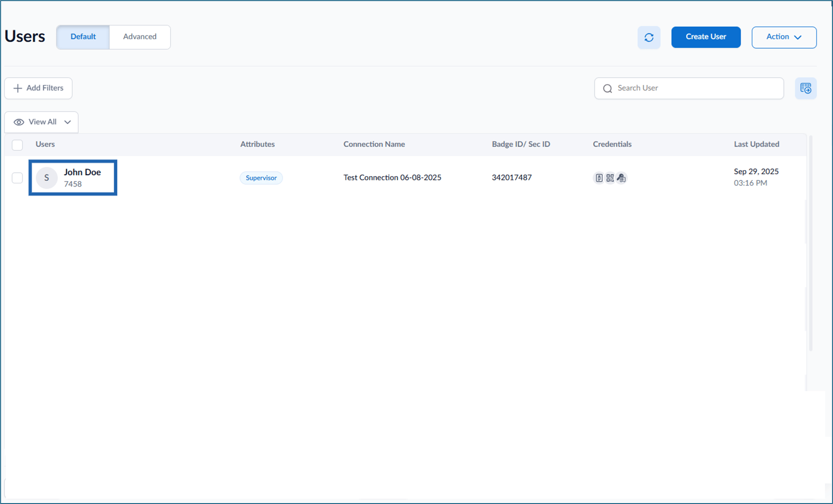Click the Users column header
Screen dimensions: 833x504
click(45, 144)
